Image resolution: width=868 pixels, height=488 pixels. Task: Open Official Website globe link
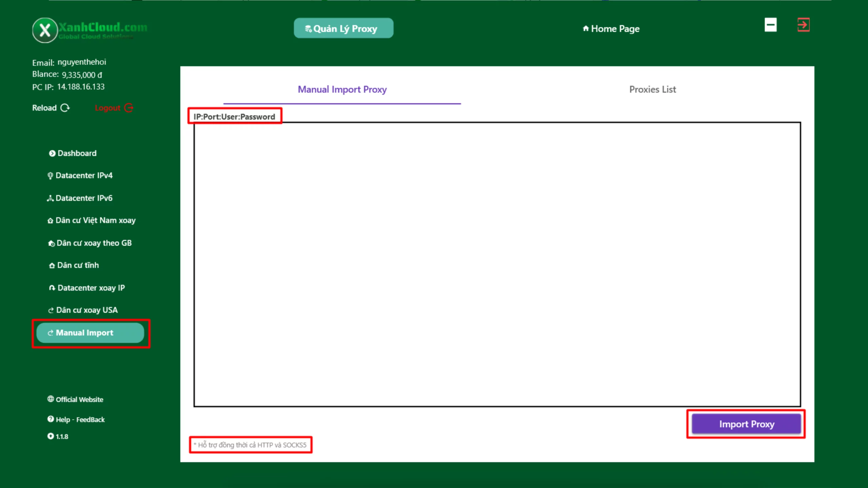51,399
